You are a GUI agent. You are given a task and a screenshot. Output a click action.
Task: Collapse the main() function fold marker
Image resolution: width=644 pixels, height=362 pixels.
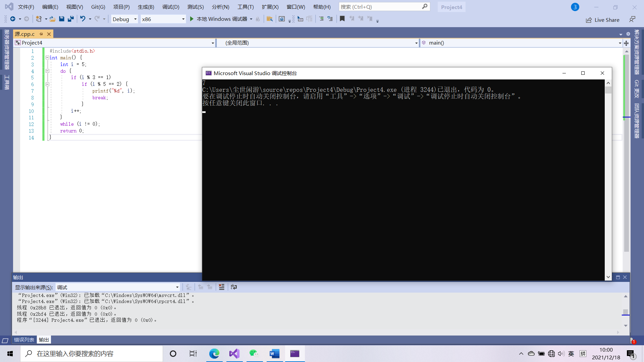[47, 58]
